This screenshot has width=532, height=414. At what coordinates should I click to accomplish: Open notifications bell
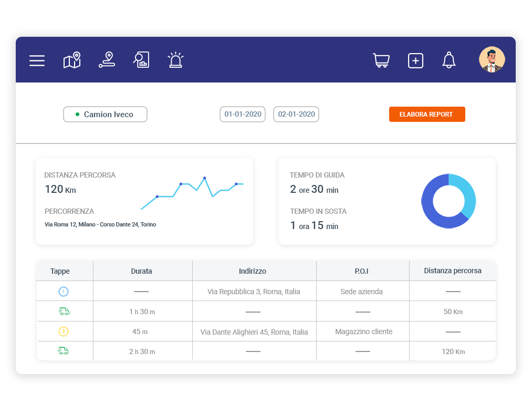448,60
